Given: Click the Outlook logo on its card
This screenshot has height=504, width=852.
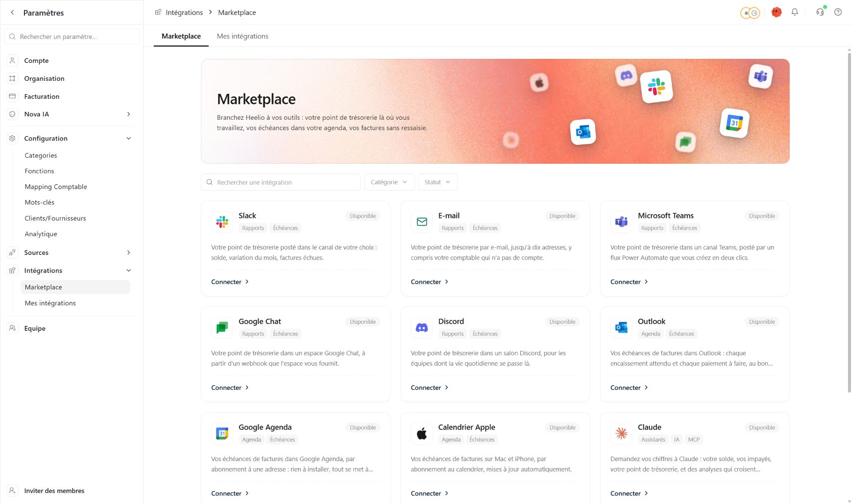Looking at the screenshot, I should coord(621,327).
